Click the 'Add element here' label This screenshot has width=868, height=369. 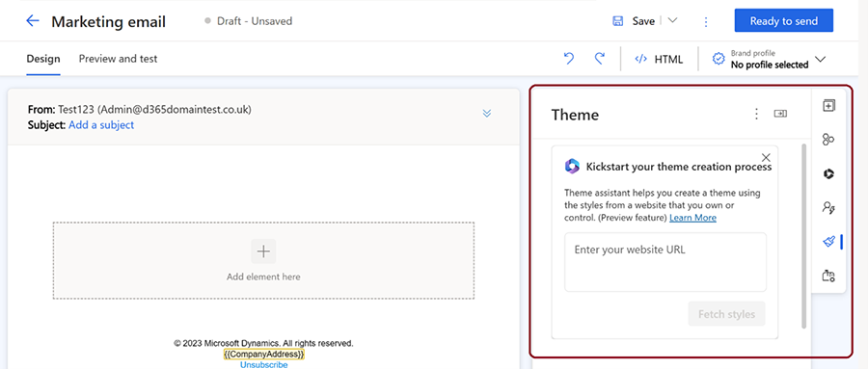click(x=263, y=277)
